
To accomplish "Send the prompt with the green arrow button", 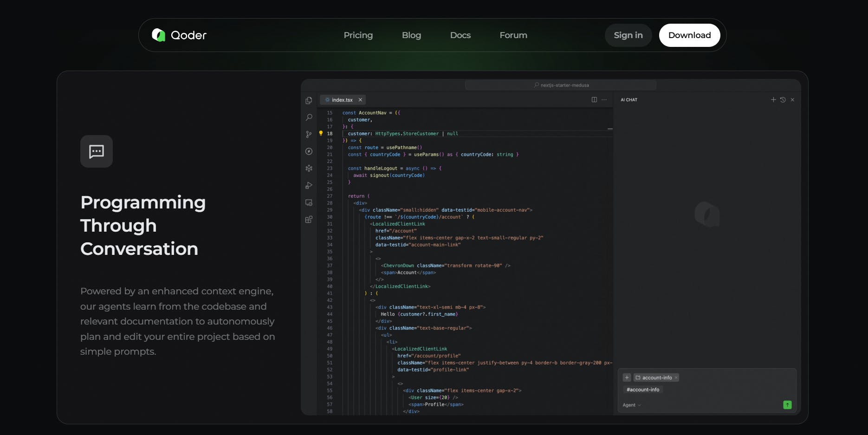I will [787, 405].
